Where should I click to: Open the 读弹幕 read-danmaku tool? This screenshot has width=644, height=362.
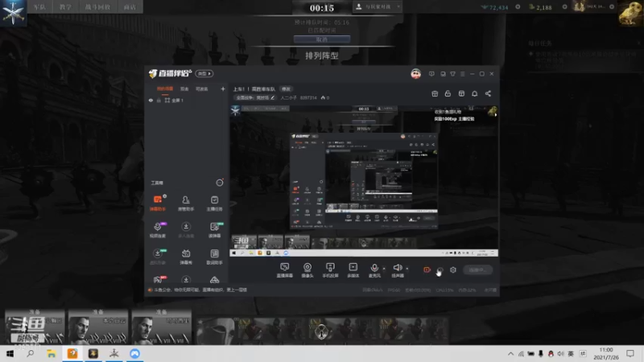pos(214,229)
